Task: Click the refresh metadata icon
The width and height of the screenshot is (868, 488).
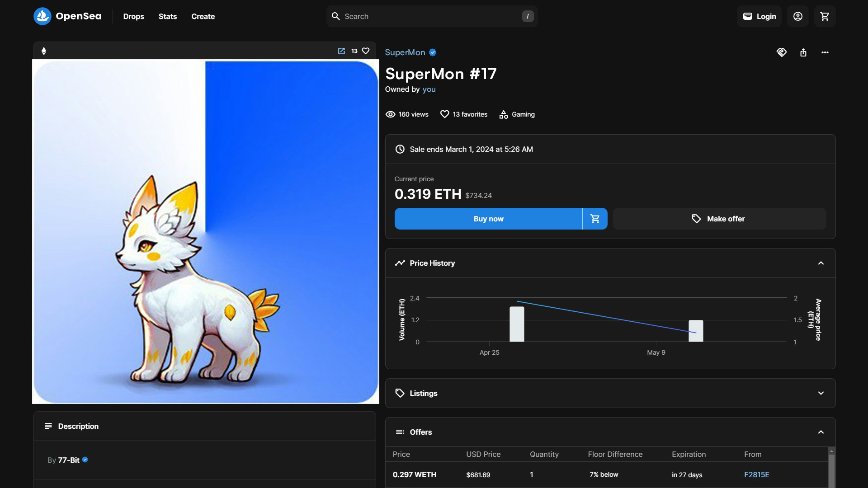Action: click(x=781, y=52)
